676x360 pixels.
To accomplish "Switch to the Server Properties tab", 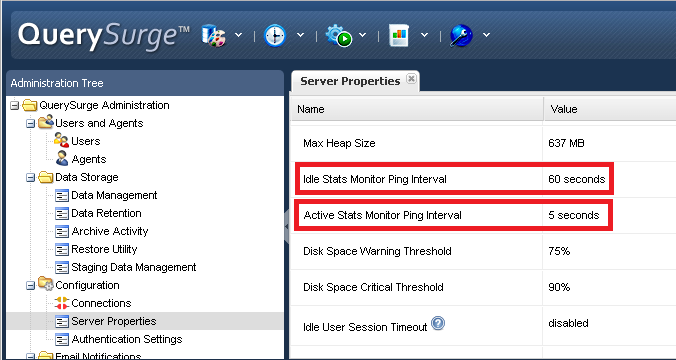I will (350, 81).
